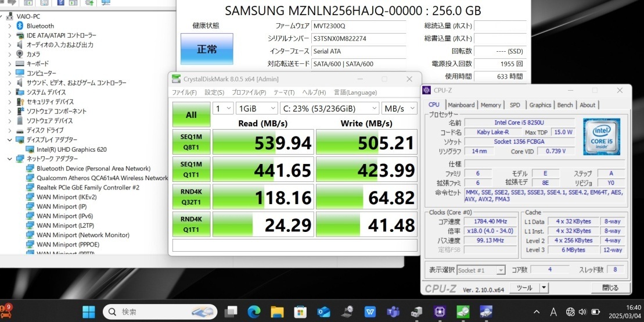Click the Intel UHD Graphics 620 adapter icon
This screenshot has width=644, height=322.
coord(30,149)
